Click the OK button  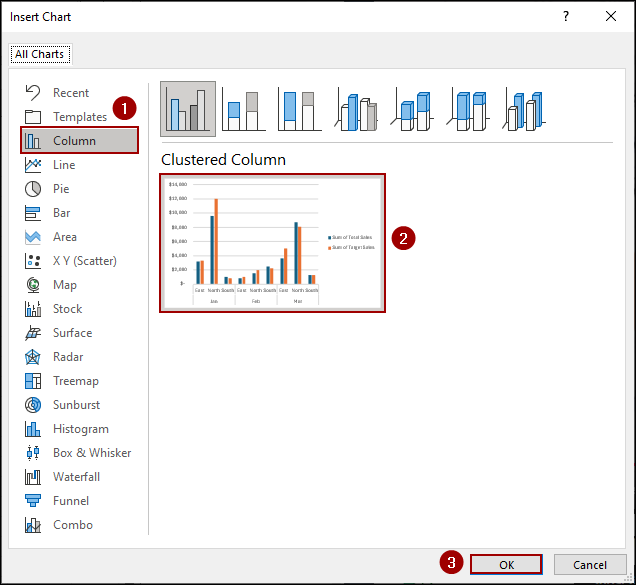[506, 565]
